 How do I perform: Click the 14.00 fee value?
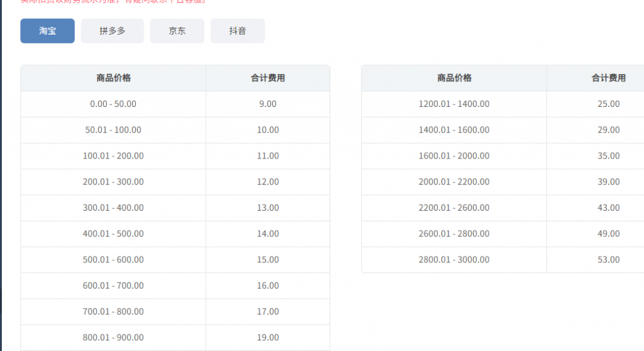point(268,234)
